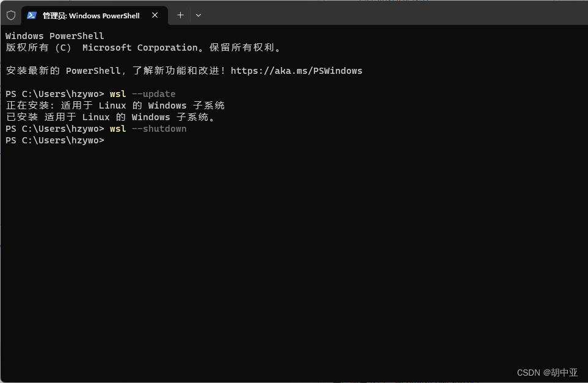Open the https://aka.ms/PSWindows link
Image resolution: width=588 pixels, height=383 pixels.
[296, 70]
